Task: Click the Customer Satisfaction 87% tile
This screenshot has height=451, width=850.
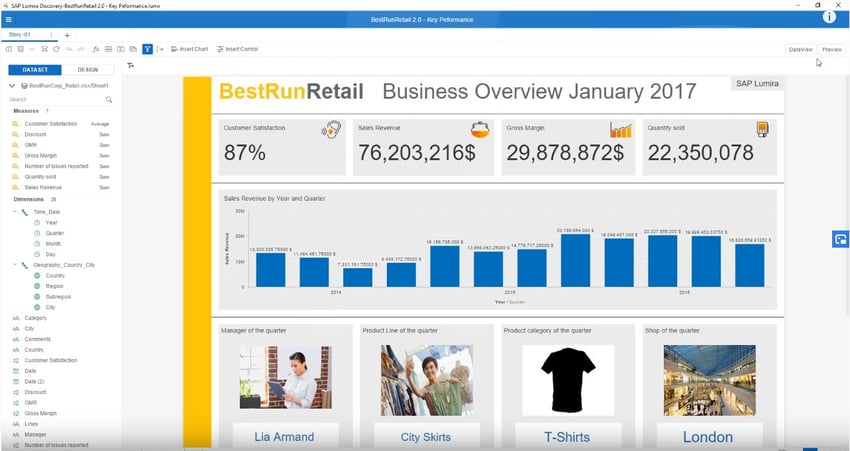Action: click(282, 147)
